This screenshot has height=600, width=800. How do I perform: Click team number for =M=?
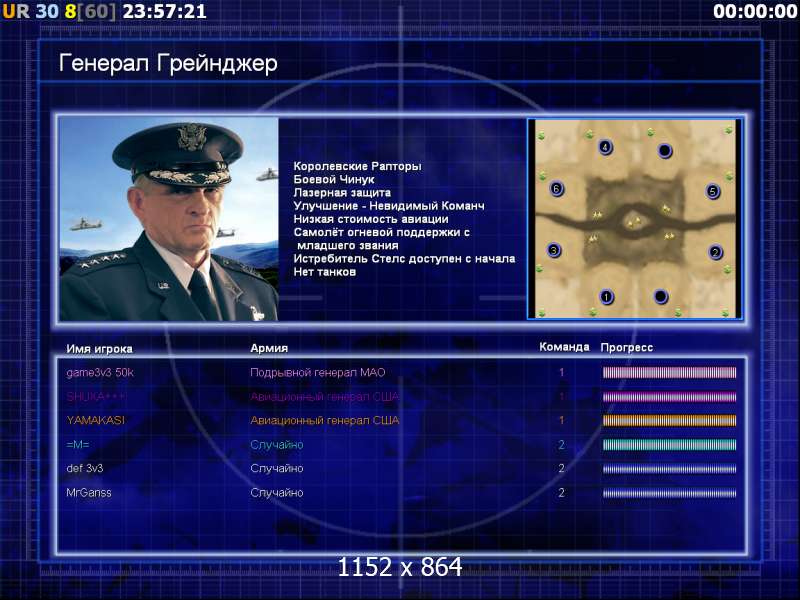tap(561, 444)
